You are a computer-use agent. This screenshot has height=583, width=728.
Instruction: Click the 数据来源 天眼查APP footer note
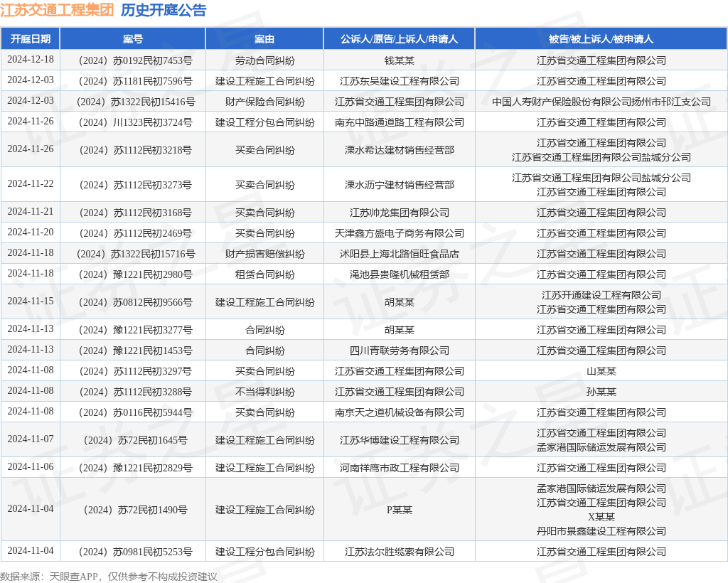pos(109,577)
